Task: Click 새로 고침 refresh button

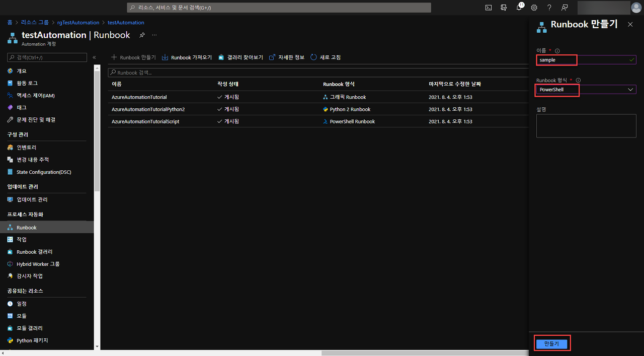Action: (326, 57)
